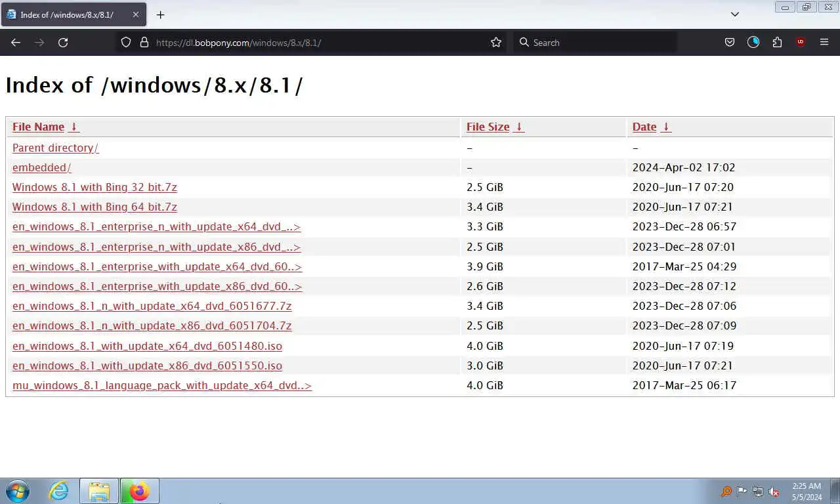Select the 3.9 GiB file size cell
The height and width of the screenshot is (504, 840).
click(x=485, y=266)
